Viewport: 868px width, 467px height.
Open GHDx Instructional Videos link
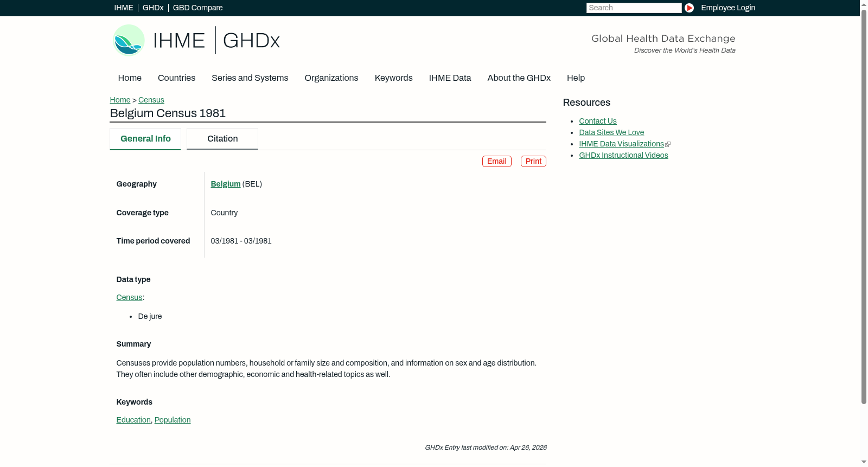point(623,155)
